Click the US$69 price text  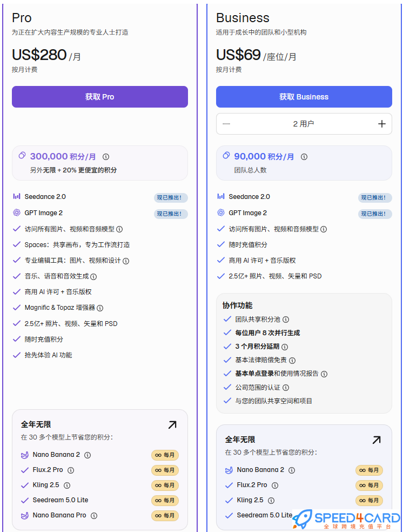pos(239,55)
